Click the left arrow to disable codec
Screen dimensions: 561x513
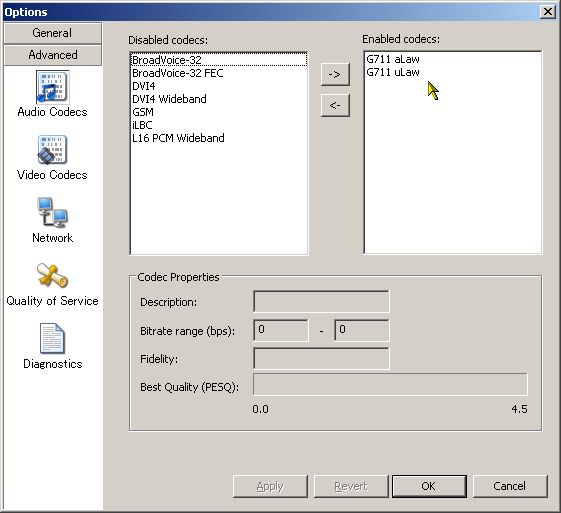pyautogui.click(x=335, y=105)
